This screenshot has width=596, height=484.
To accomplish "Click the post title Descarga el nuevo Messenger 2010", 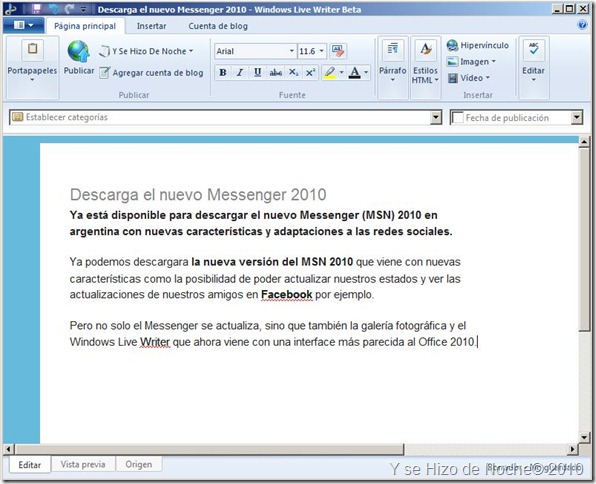I will coord(198,195).
